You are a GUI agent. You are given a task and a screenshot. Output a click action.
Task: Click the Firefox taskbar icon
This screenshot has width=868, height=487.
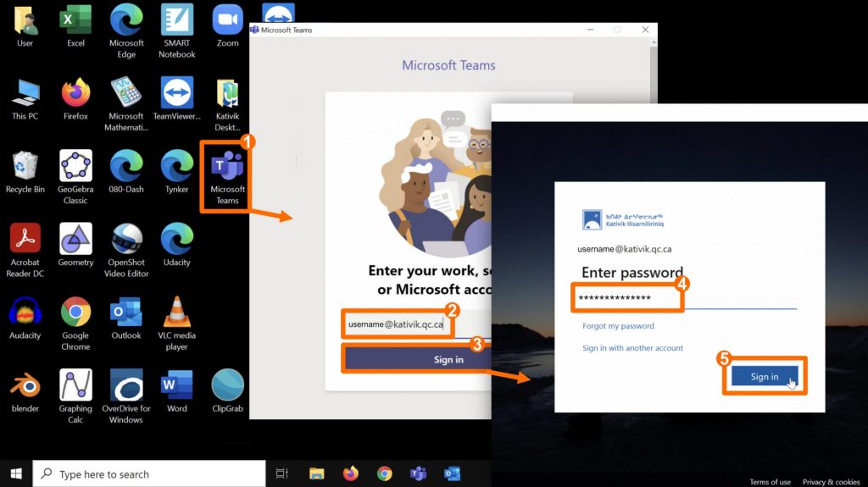point(350,473)
